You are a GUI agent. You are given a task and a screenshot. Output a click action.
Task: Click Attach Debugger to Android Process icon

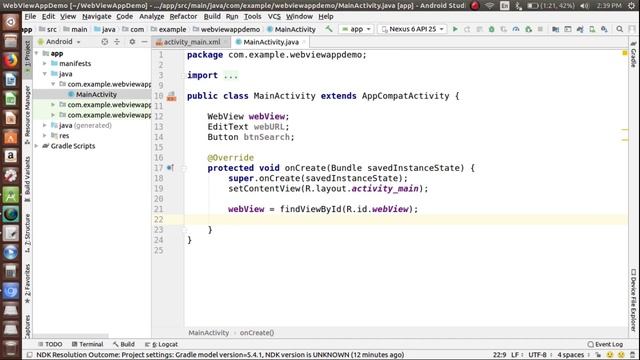pyautogui.click(x=528, y=29)
